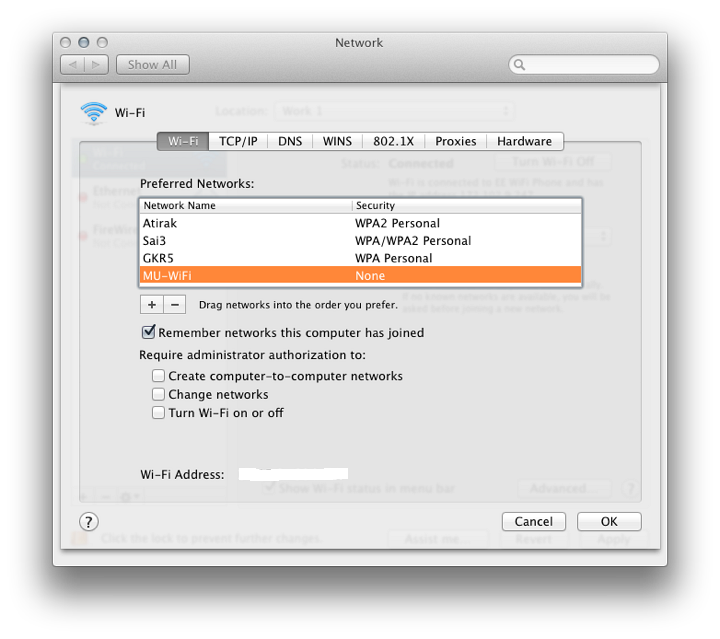Click the Cancel button

[x=534, y=521]
